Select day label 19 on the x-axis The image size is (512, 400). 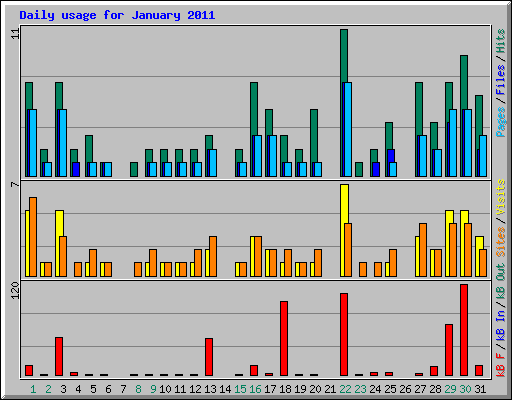[300, 389]
